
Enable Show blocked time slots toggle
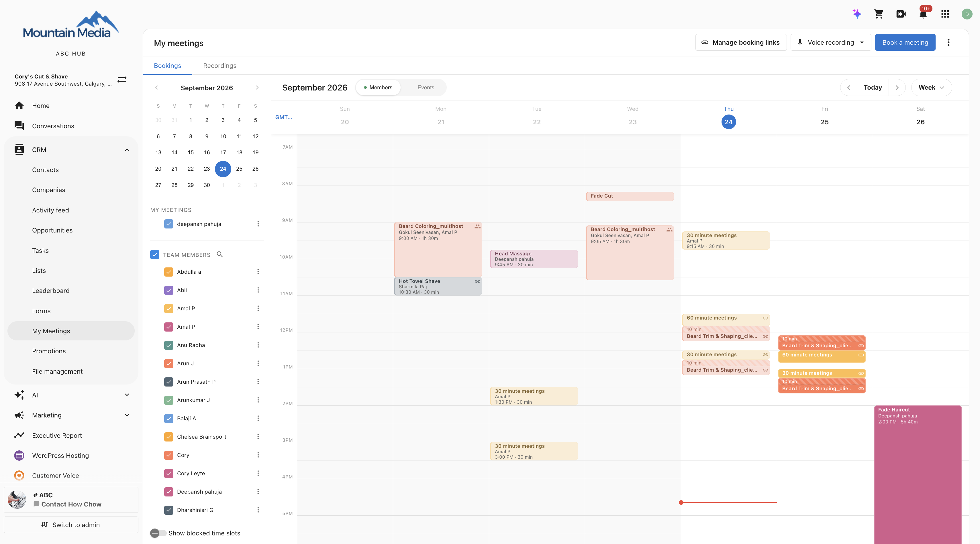click(158, 533)
